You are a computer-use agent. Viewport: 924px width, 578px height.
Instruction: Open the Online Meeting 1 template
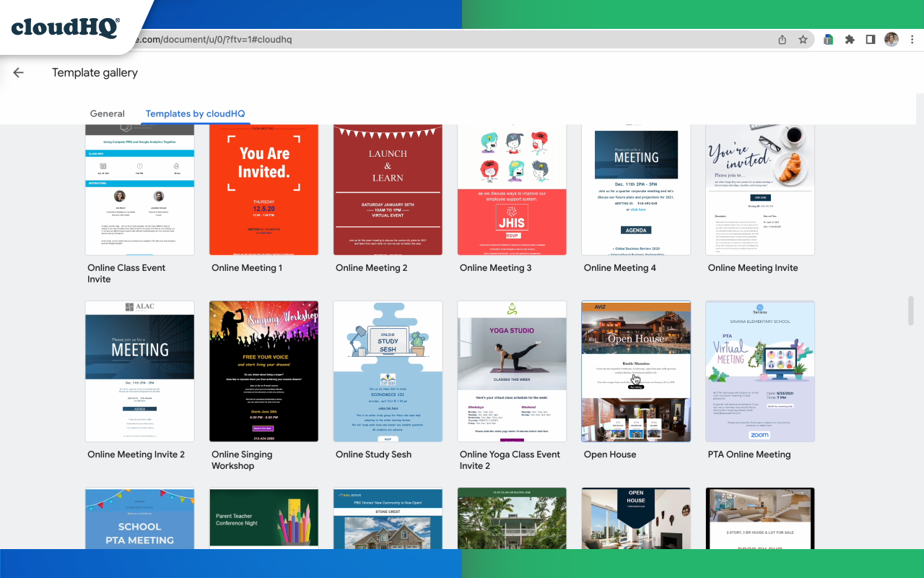[263, 189]
